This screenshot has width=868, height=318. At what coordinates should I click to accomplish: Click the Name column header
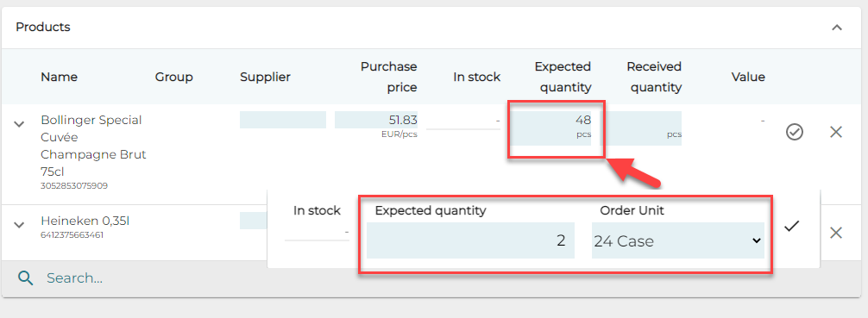(x=60, y=77)
